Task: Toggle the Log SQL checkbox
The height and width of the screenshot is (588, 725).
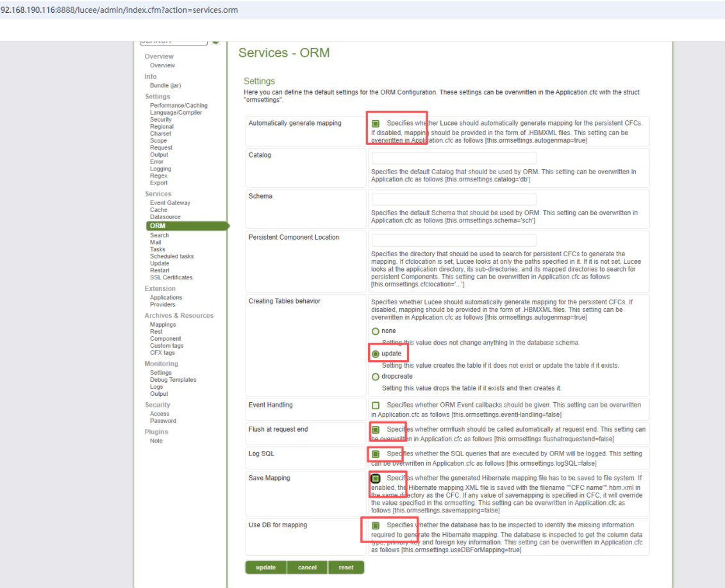Action: point(376,454)
